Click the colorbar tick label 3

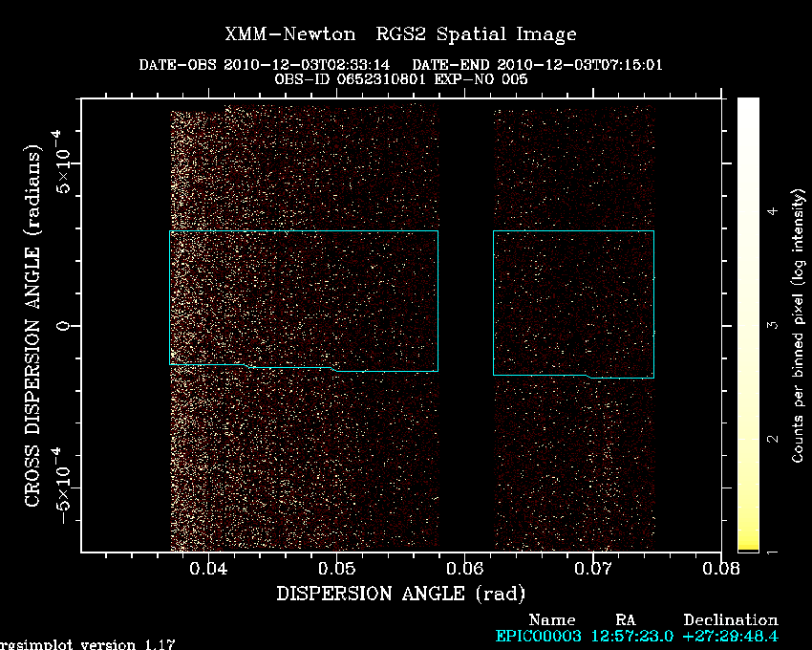pos(772,325)
